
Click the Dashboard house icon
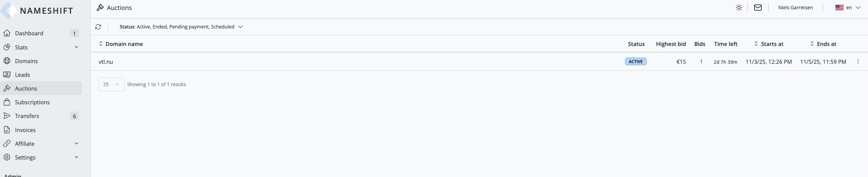tap(7, 33)
